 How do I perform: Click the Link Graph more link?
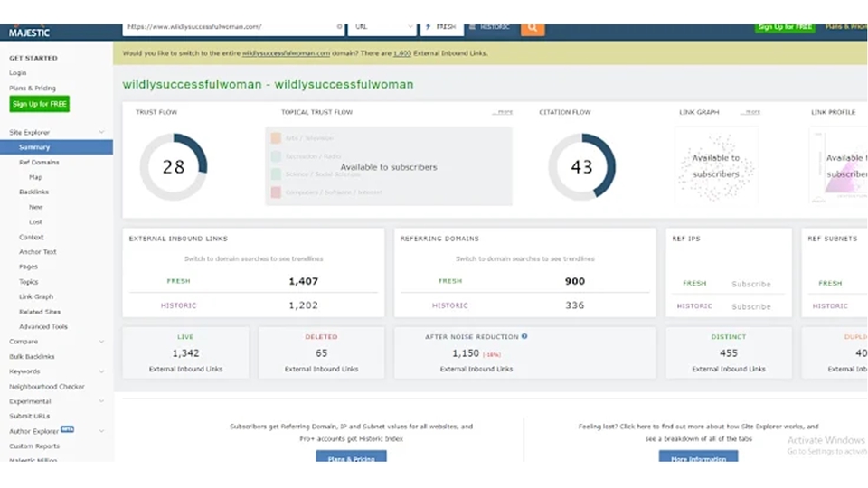750,112
